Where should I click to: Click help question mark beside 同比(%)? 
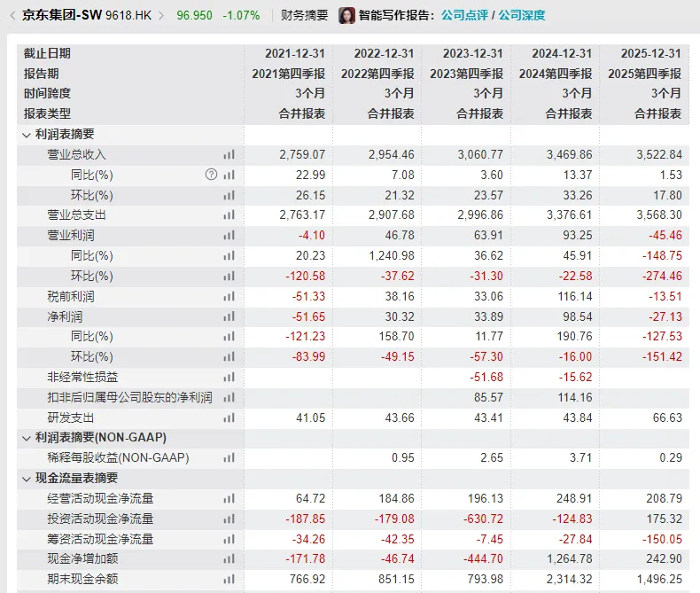211,174
